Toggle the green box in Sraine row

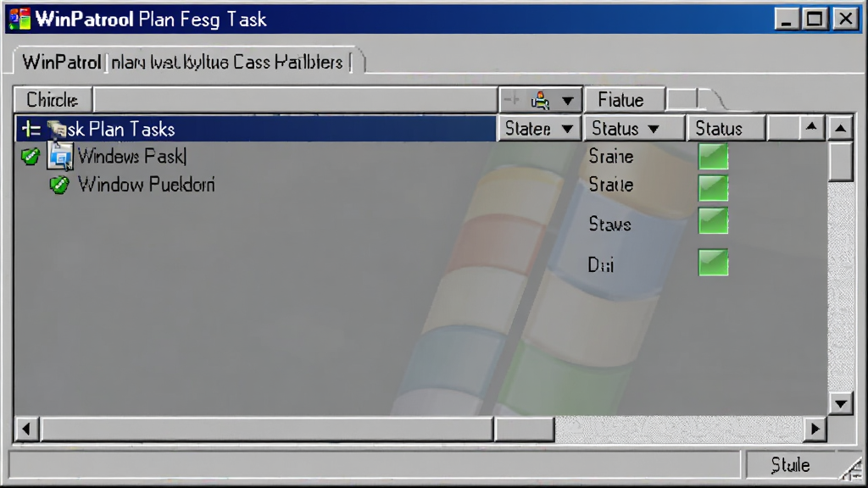(713, 157)
